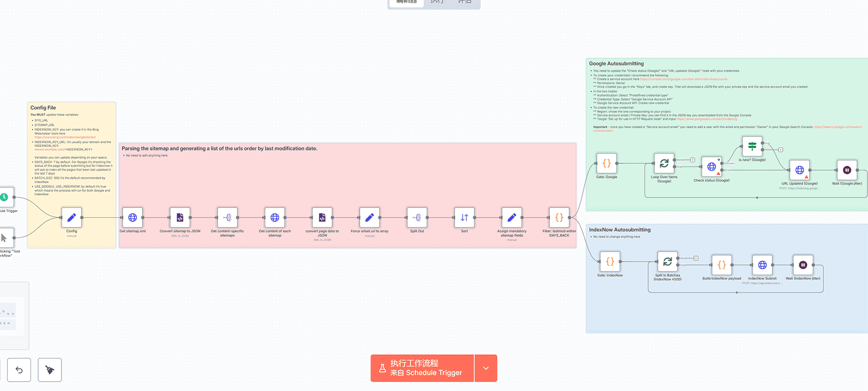This screenshot has height=391, width=868.
Task: Click the undo arrow button
Action: tap(19, 370)
